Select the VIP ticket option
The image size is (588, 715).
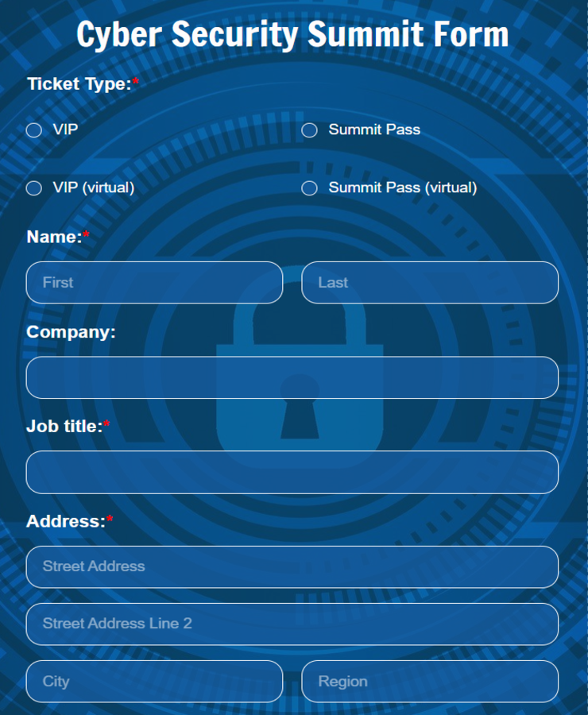(33, 129)
